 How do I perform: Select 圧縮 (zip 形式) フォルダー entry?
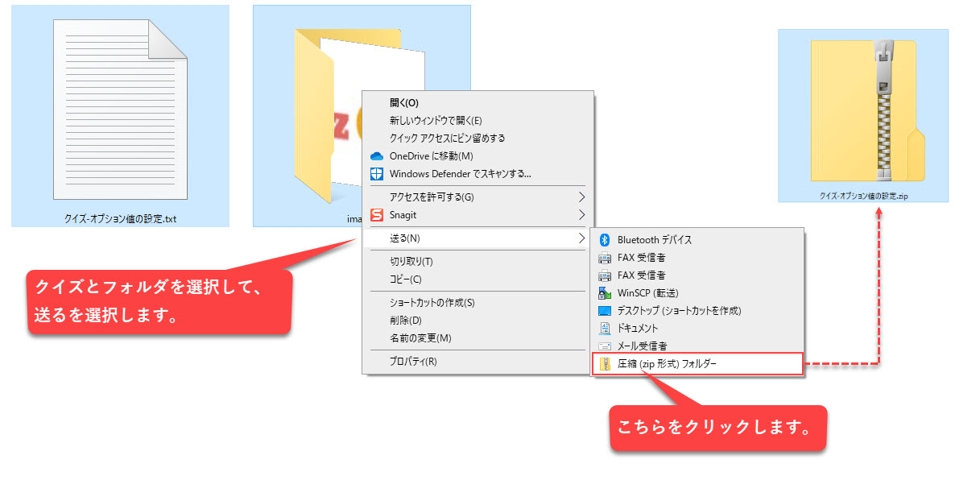(x=698, y=363)
